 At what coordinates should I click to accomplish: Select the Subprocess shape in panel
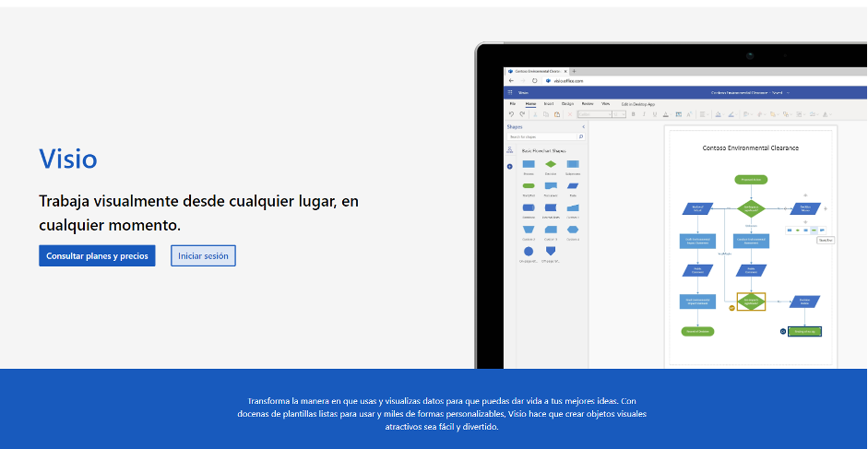tap(573, 164)
